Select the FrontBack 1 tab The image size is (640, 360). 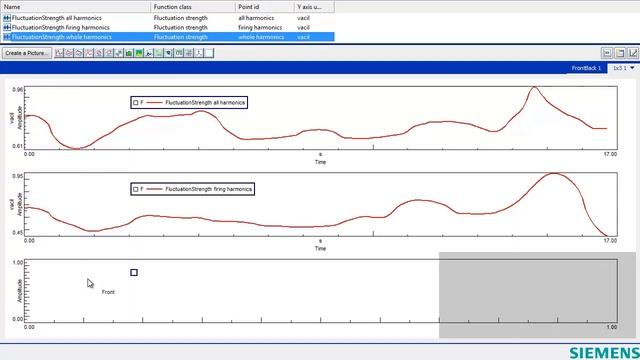586,68
